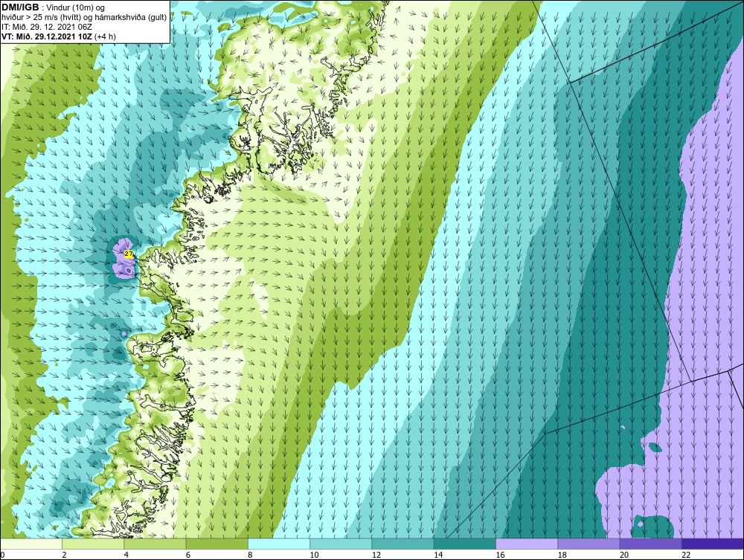Screen dimensions: 744x560
Task: Click the legend scale value '16'
Action: pos(500,556)
